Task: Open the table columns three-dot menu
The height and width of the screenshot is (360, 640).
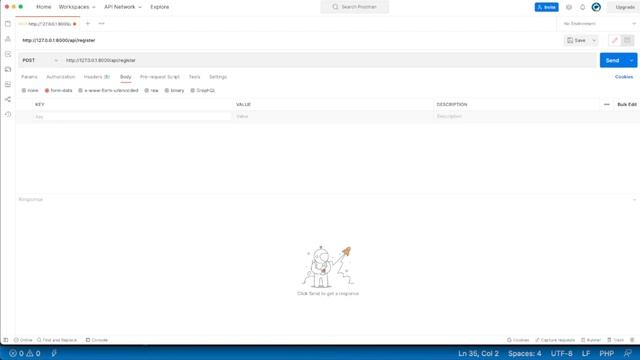Action: pos(607,104)
